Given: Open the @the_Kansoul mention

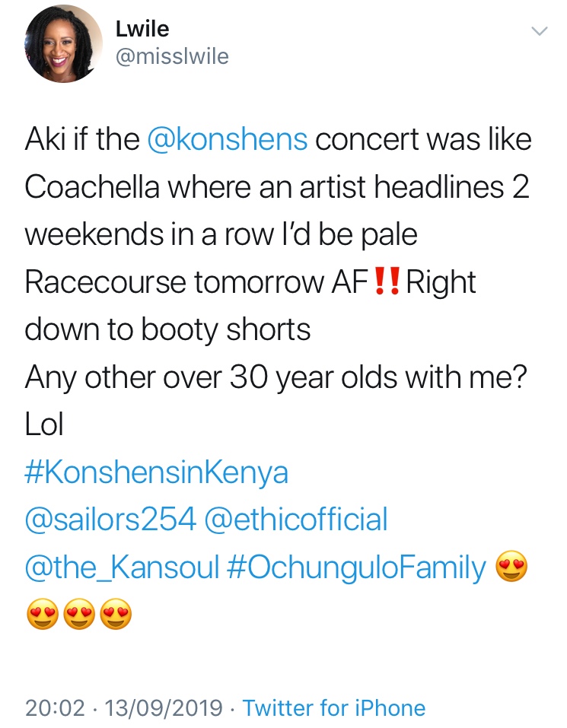Looking at the screenshot, I should (x=122, y=568).
